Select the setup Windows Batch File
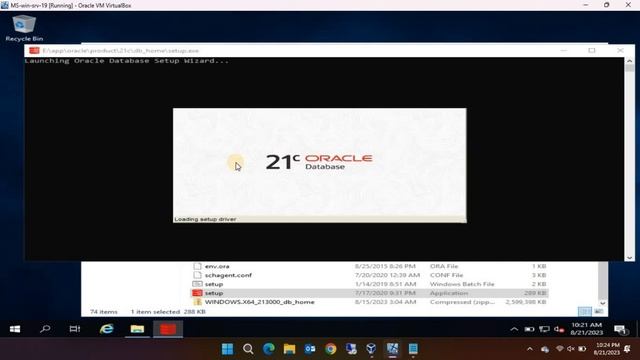 coord(369,284)
